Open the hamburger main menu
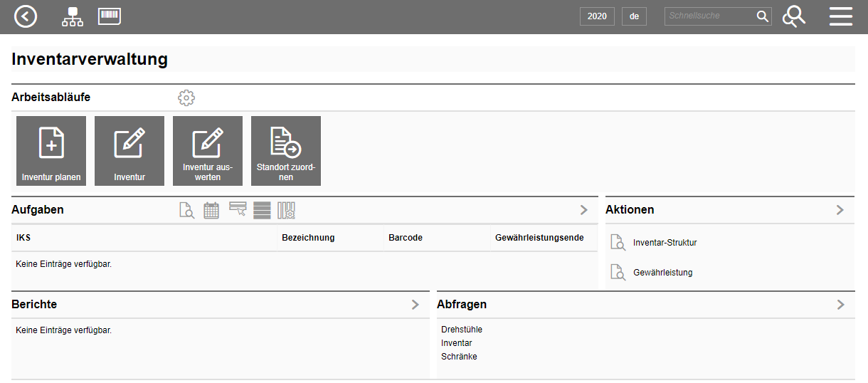This screenshot has width=868, height=383. [x=840, y=16]
